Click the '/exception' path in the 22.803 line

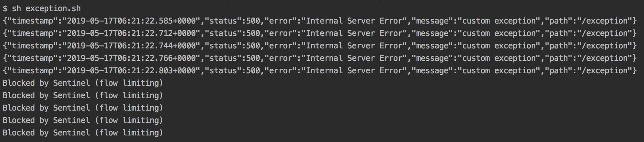point(605,71)
